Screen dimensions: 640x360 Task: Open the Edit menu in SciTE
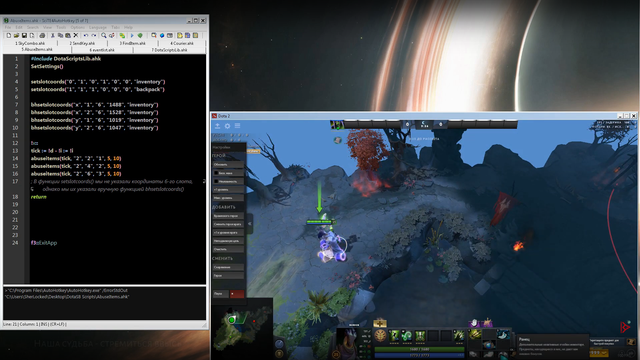[x=19, y=27]
